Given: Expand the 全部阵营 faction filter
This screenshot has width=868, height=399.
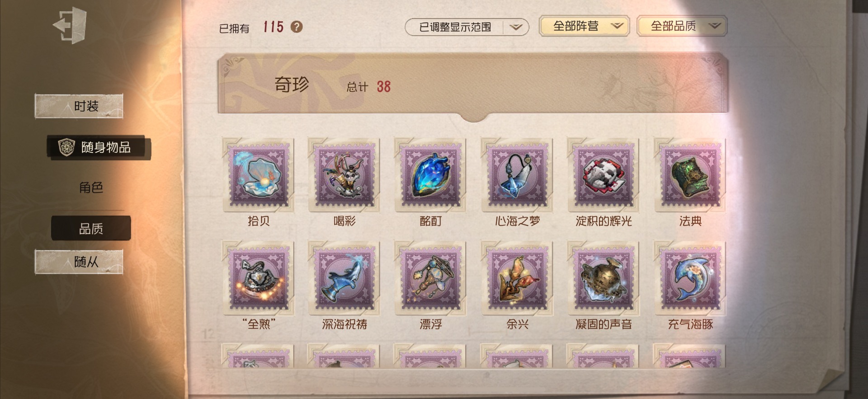Looking at the screenshot, I should click(584, 26).
